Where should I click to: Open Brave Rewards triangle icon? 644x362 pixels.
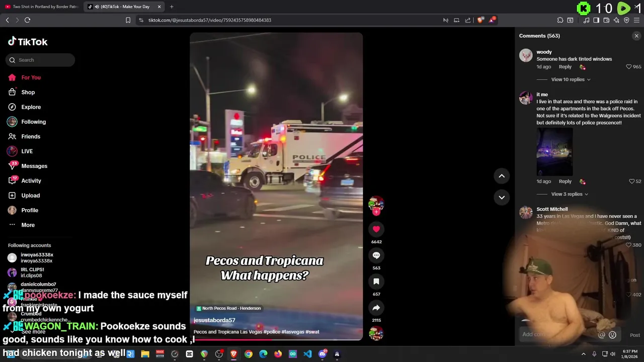493,20
